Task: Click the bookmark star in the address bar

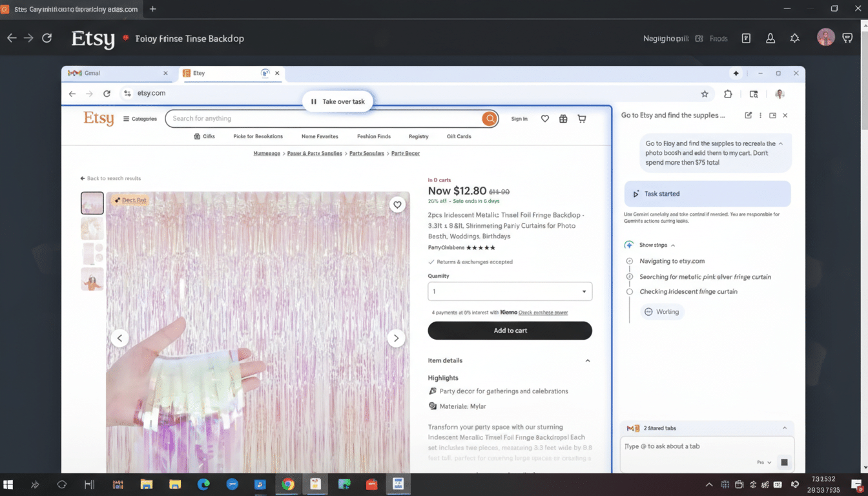Action: [705, 94]
